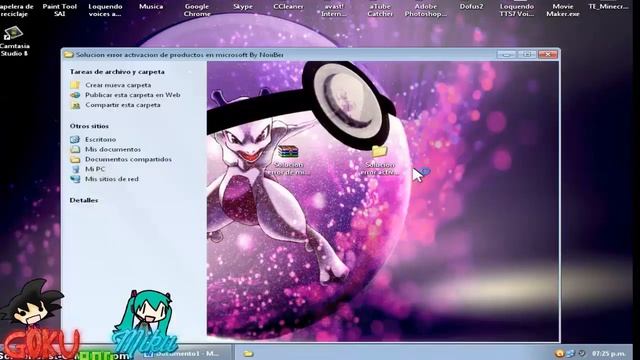Switch to the Documento1 taskbar button
This screenshot has height=360, width=640.
pyautogui.click(x=184, y=353)
